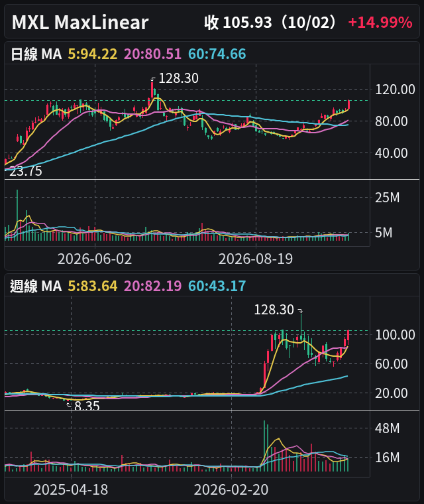Viewport: 424px width, 504px height.
Task: Click the 2025-04-18 date label
Action: click(x=71, y=490)
